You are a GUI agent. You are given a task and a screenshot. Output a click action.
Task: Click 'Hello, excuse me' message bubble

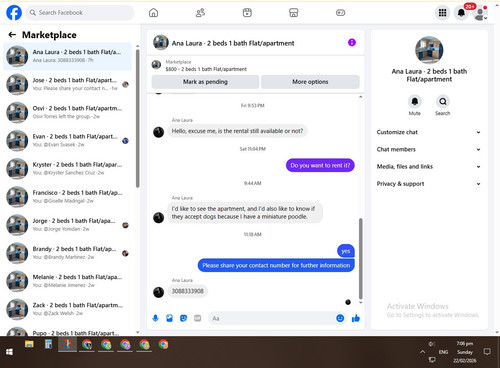point(237,131)
